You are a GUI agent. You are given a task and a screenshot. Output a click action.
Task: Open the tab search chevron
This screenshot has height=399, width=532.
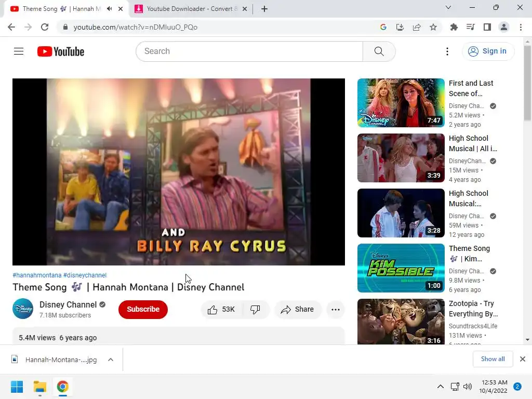448,7
